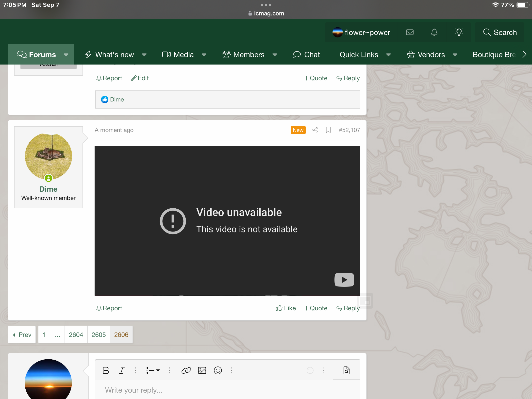Open 'A moment ago' timestamp link
The image size is (532, 399).
click(114, 130)
